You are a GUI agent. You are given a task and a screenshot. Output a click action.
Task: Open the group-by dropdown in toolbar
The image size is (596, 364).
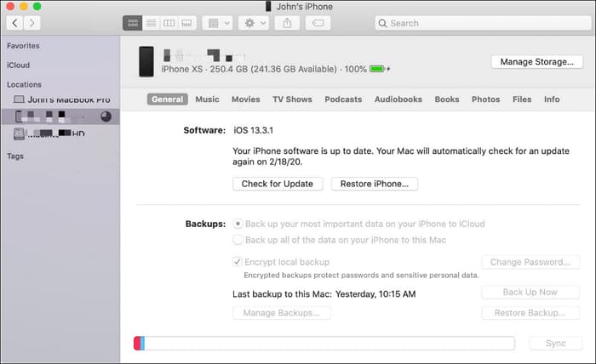point(217,23)
